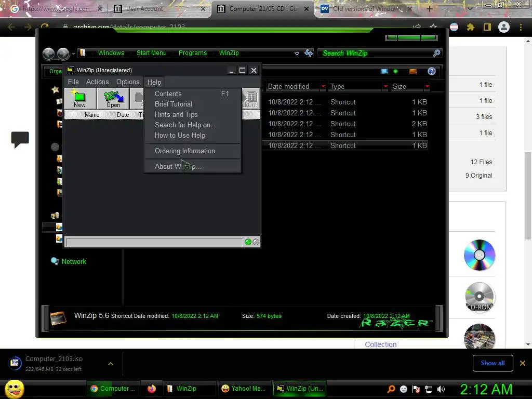Click Programs in the breadcrumb path
The width and height of the screenshot is (532, 399).
(193, 53)
